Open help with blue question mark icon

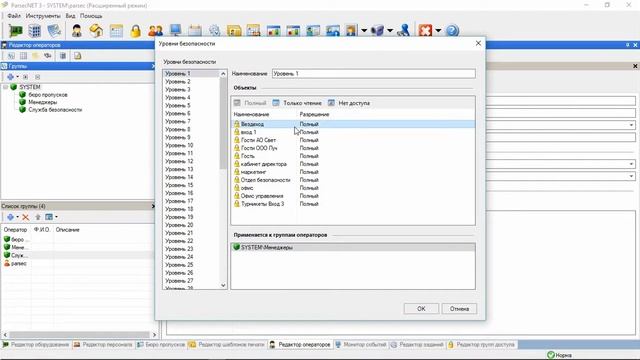tap(452, 31)
